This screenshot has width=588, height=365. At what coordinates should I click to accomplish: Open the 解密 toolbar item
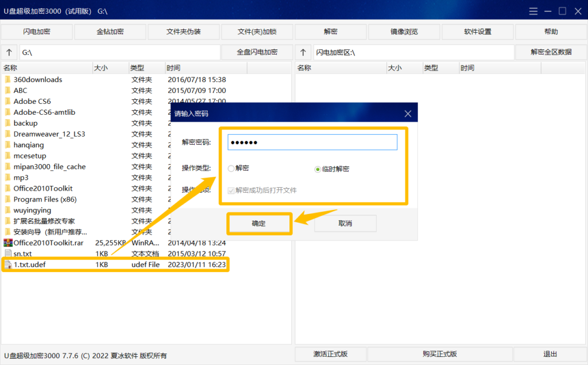point(331,32)
